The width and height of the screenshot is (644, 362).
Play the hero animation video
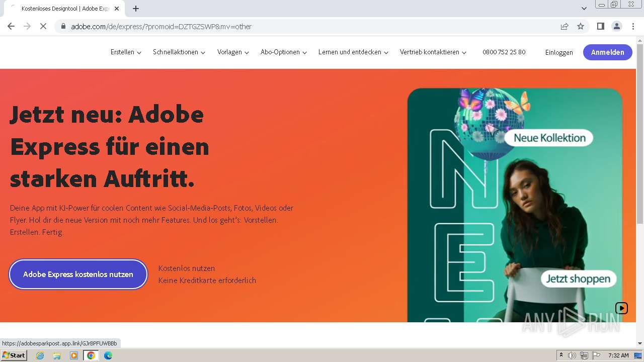point(621,308)
